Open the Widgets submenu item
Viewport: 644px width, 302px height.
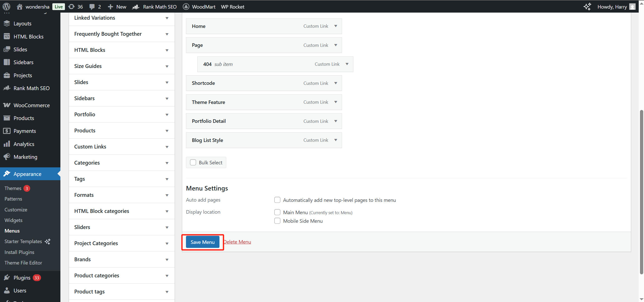click(13, 220)
